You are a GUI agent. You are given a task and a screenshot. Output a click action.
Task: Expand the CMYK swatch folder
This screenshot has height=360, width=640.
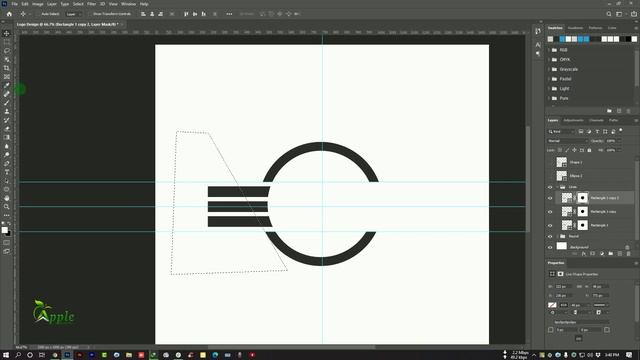[549, 60]
